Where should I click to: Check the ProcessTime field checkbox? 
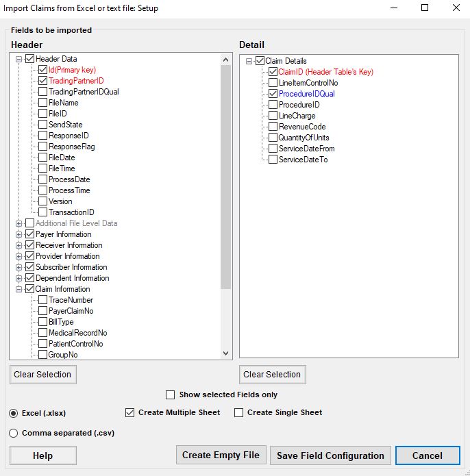42,190
